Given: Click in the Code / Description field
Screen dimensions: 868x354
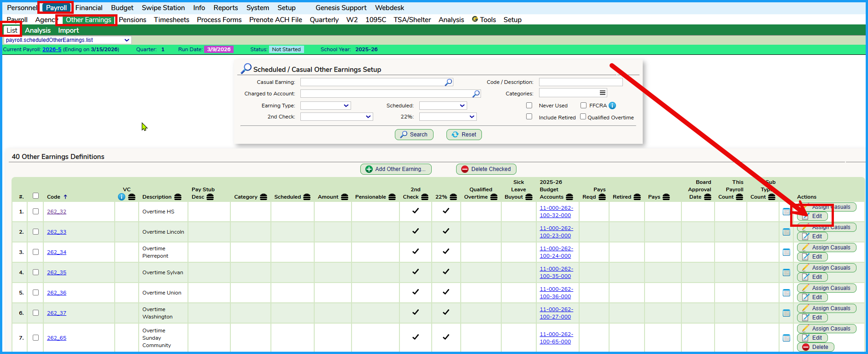Looking at the screenshot, I should 581,82.
